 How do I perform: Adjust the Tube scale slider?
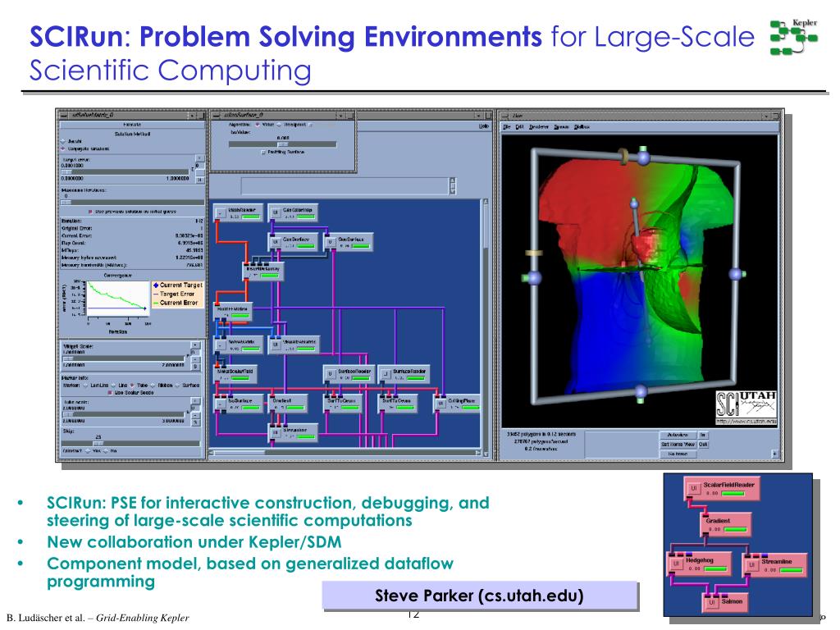pos(125,413)
